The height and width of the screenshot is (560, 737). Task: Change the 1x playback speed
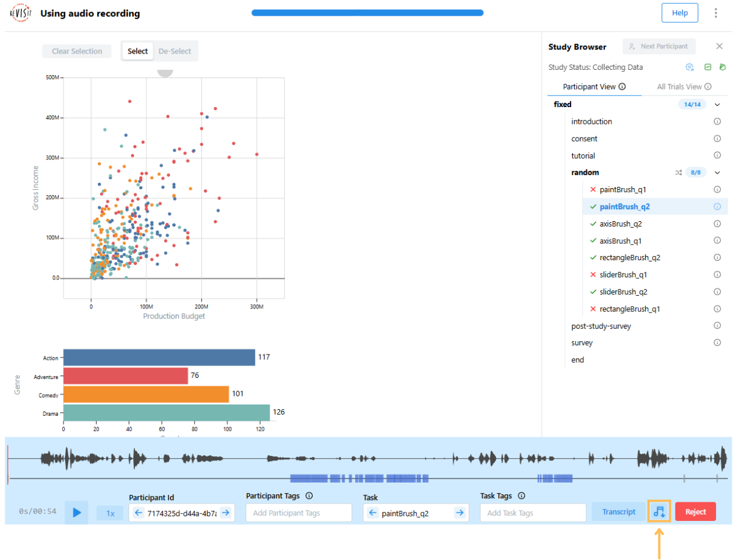[x=110, y=513]
